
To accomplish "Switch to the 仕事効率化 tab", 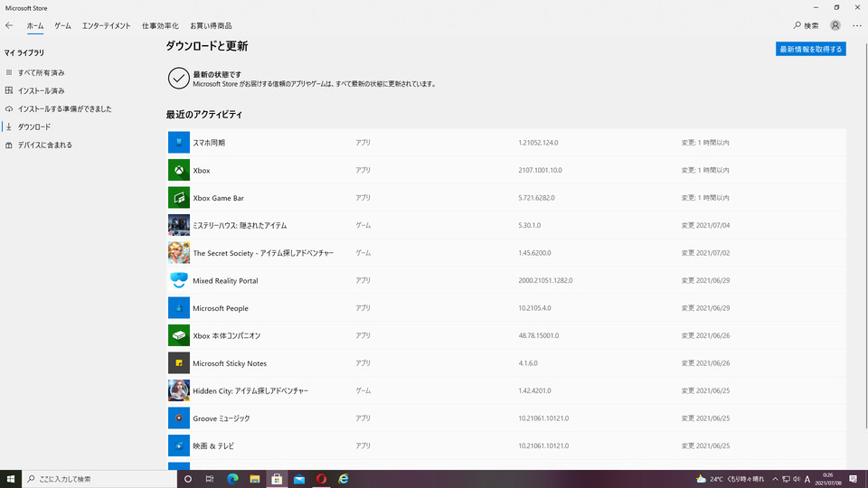I will (160, 25).
